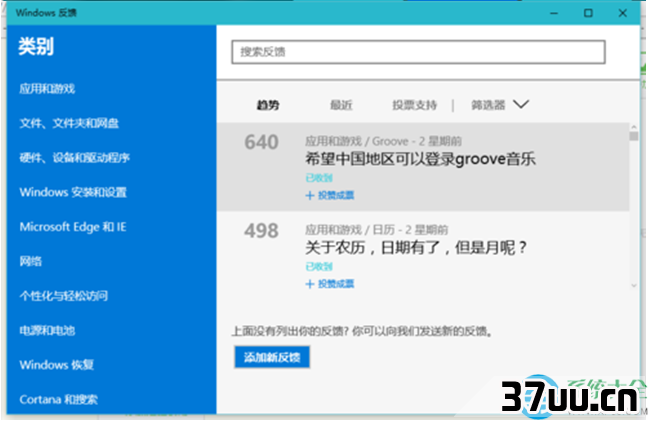Screen dimensions: 650x422
Task: Choose Windows 恢复 category
Action: (56, 365)
